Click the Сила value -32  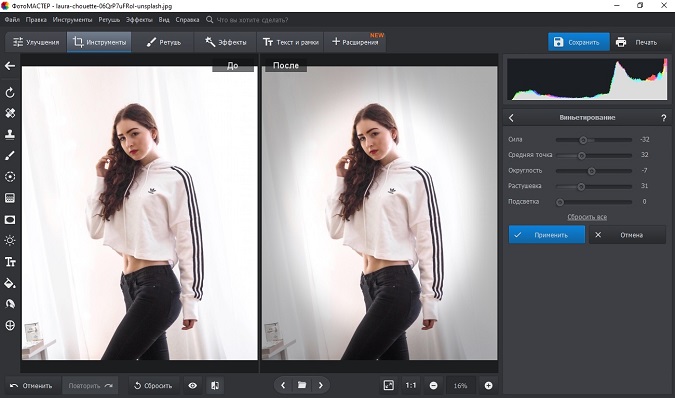click(644, 139)
